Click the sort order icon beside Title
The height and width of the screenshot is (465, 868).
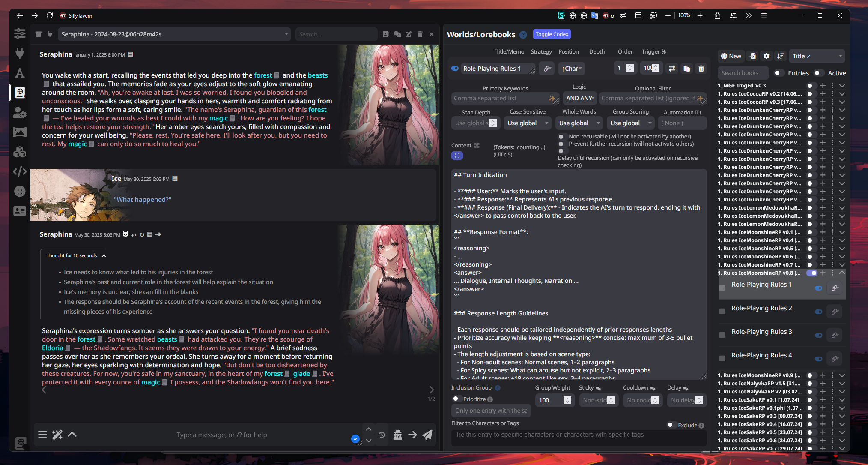(x=781, y=56)
